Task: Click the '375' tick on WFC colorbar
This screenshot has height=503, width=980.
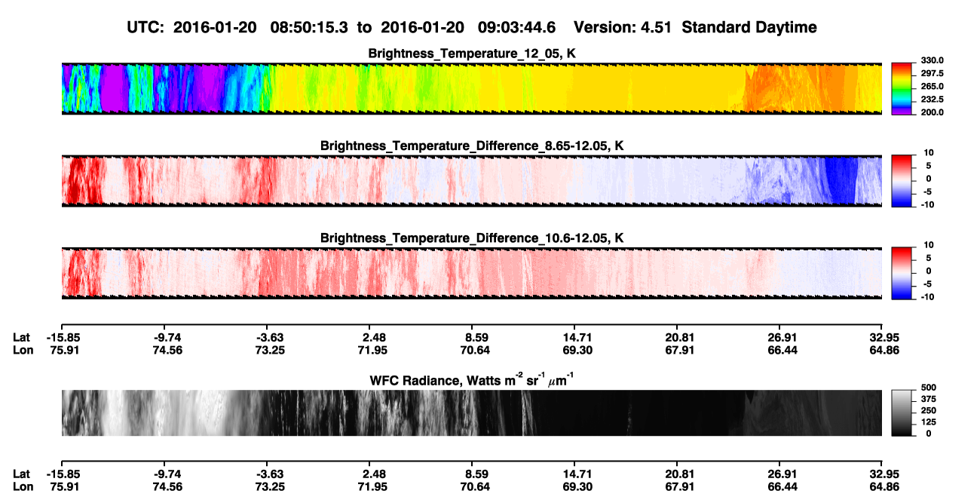Action: (x=929, y=399)
